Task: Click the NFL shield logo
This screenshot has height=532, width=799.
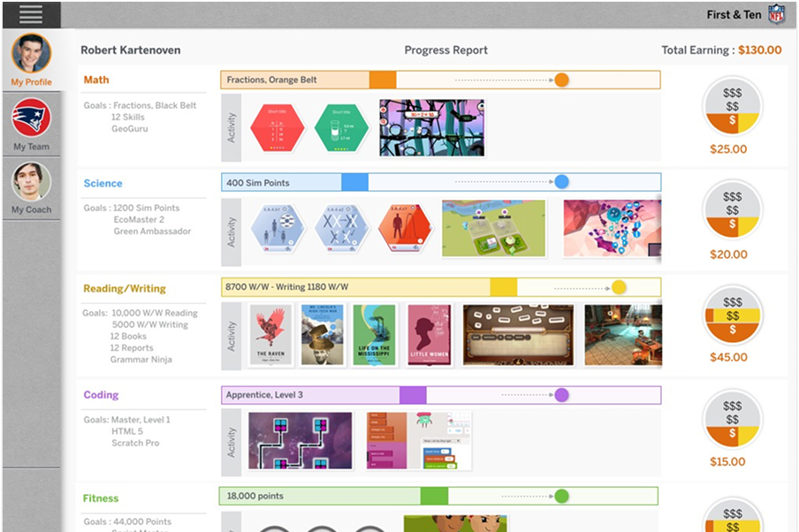Action: pyautogui.click(x=776, y=14)
